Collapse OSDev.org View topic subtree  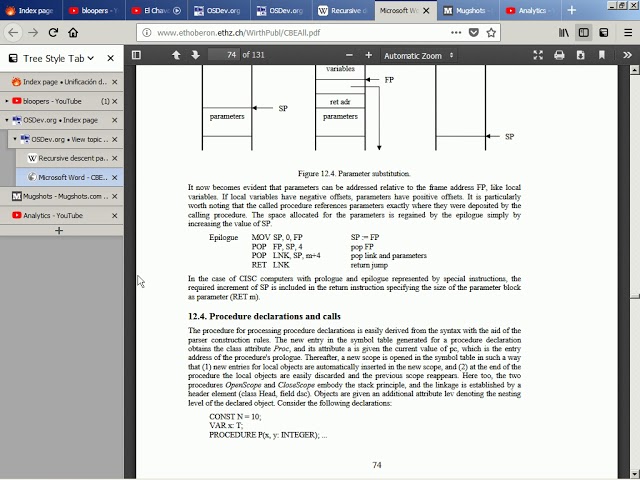point(15,139)
